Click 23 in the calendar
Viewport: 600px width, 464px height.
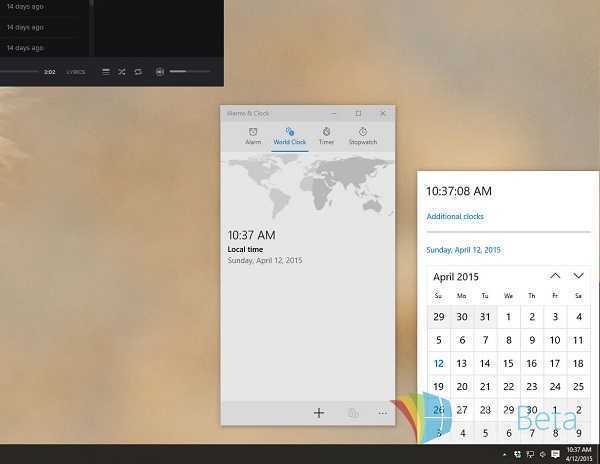tap(532, 387)
